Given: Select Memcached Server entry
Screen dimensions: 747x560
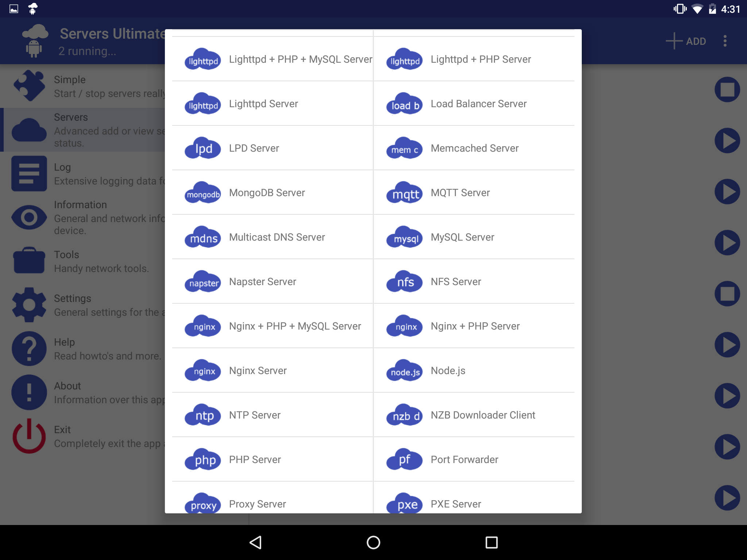Looking at the screenshot, I should pos(474,148).
